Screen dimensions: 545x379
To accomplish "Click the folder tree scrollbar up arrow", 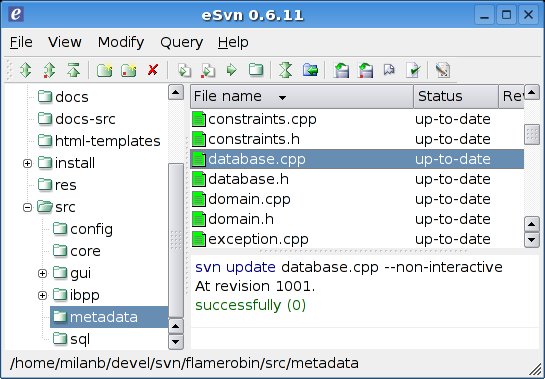I will tap(176, 92).
